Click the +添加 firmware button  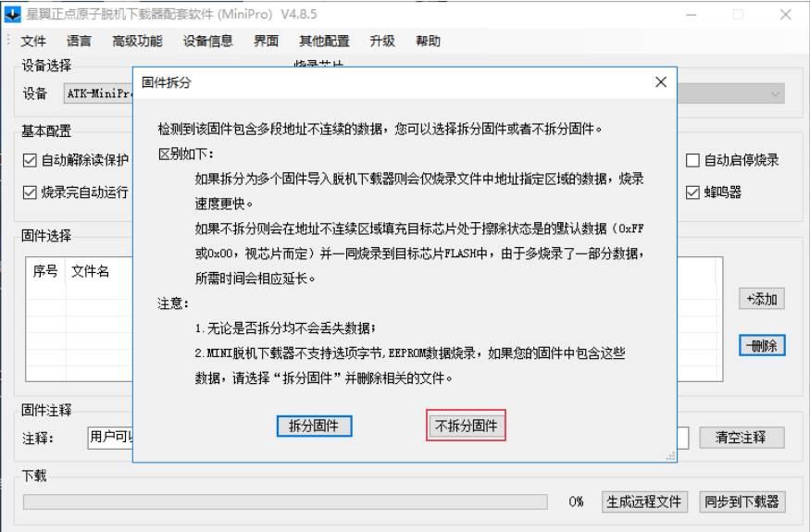click(762, 299)
